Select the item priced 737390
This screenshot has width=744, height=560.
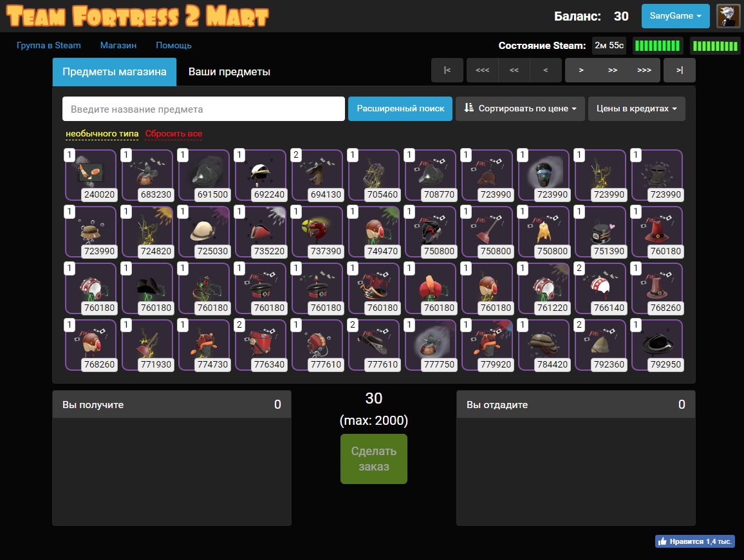click(x=317, y=232)
